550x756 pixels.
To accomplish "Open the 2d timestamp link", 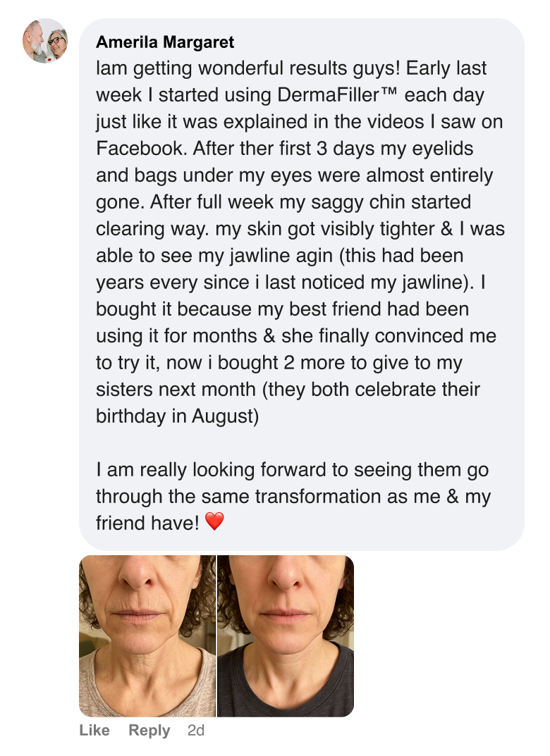I will click(x=196, y=730).
